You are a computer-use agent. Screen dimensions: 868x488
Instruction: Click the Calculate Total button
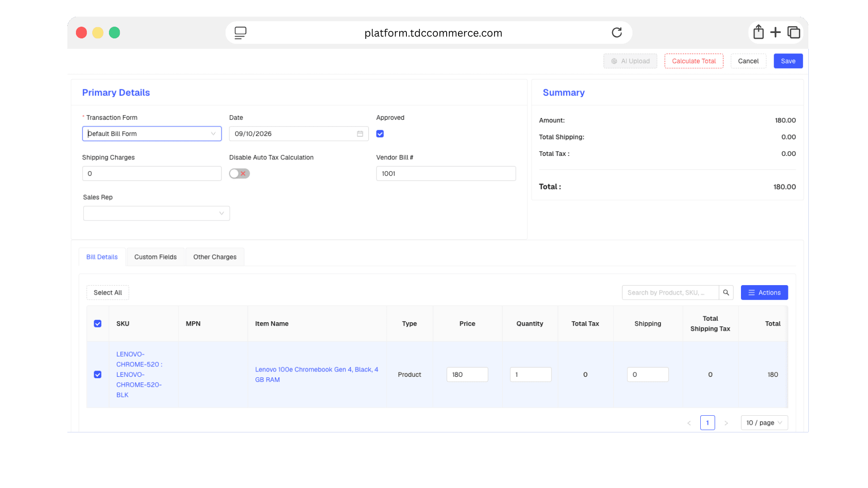point(693,61)
